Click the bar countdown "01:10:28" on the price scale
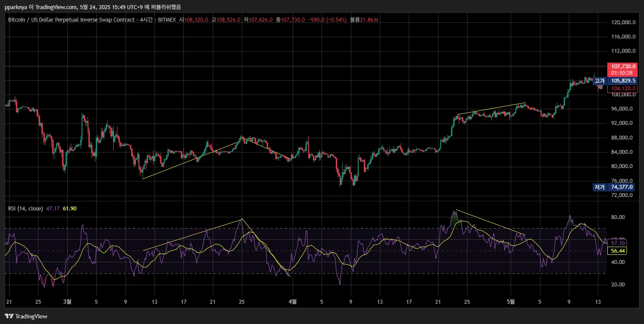This screenshot has width=644, height=324. pyautogui.click(x=622, y=73)
